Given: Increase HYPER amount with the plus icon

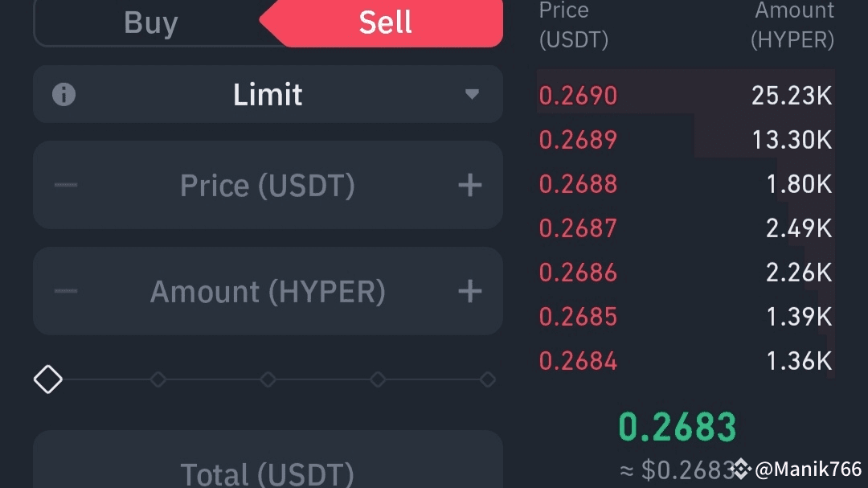Looking at the screenshot, I should pyautogui.click(x=469, y=291).
